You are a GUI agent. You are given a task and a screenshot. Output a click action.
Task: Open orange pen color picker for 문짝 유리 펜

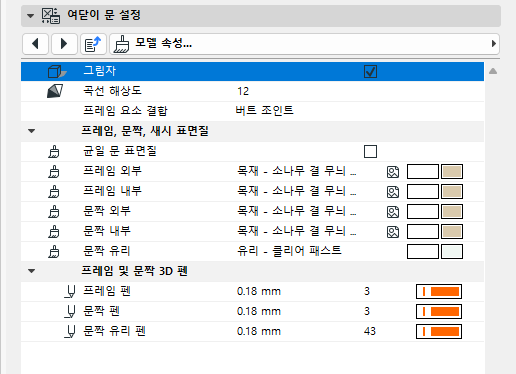(x=439, y=332)
